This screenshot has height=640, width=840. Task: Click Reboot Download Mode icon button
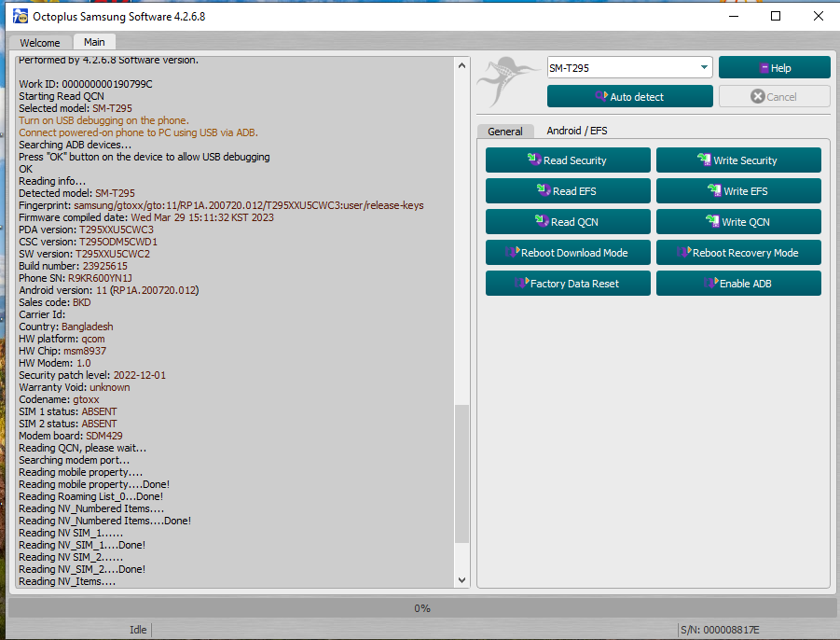point(512,252)
